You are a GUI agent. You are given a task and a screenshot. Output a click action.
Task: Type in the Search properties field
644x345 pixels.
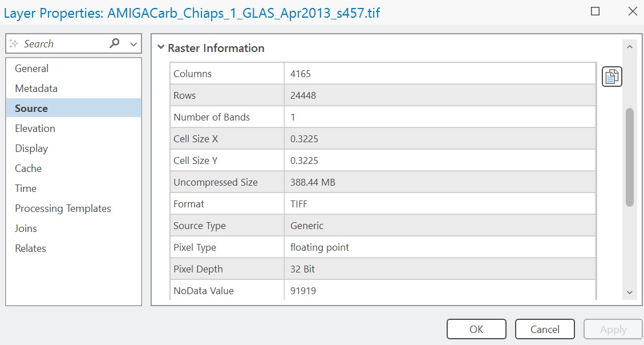click(x=63, y=44)
